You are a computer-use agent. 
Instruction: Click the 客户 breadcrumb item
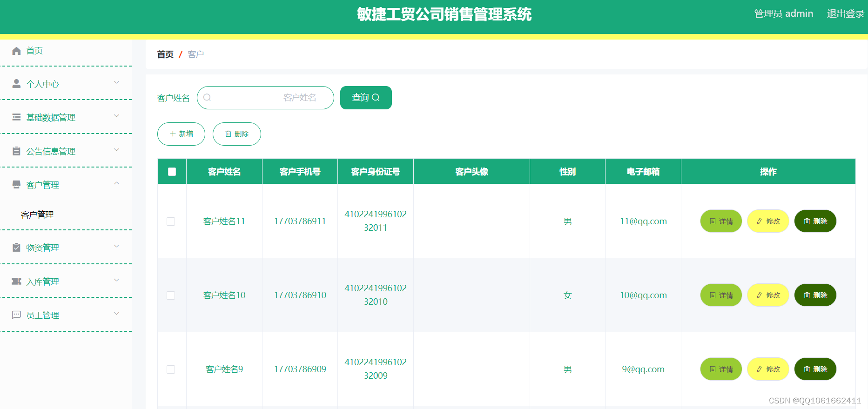(x=195, y=54)
